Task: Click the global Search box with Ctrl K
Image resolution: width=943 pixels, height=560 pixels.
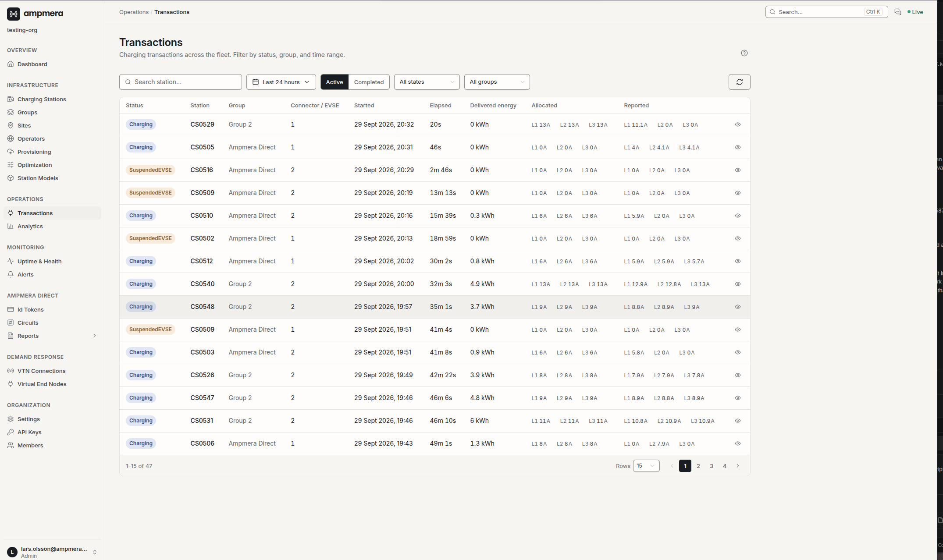Action: point(826,12)
